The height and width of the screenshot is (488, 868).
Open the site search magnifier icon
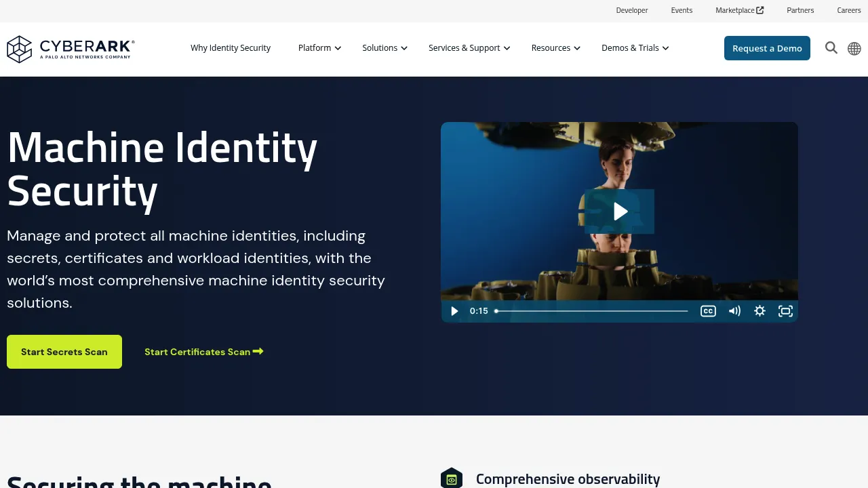831,47
